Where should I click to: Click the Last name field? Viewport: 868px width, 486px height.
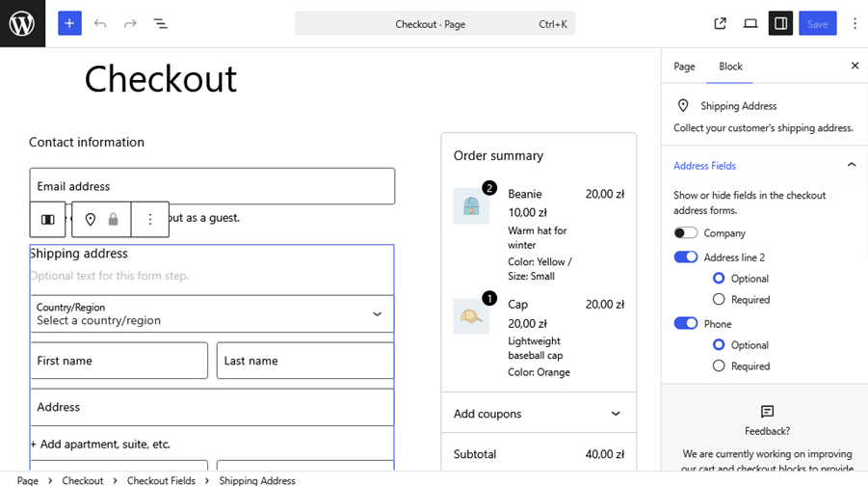[x=305, y=361]
